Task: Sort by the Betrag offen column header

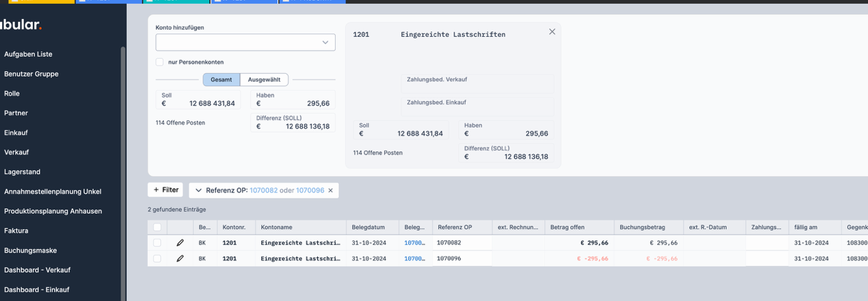Action: click(567, 227)
